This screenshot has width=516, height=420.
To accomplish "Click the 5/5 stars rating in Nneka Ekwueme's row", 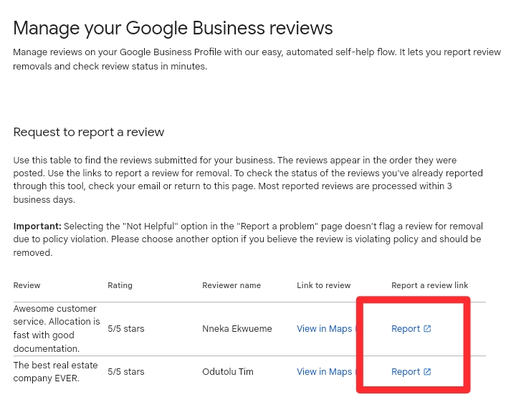I will 126,328.
